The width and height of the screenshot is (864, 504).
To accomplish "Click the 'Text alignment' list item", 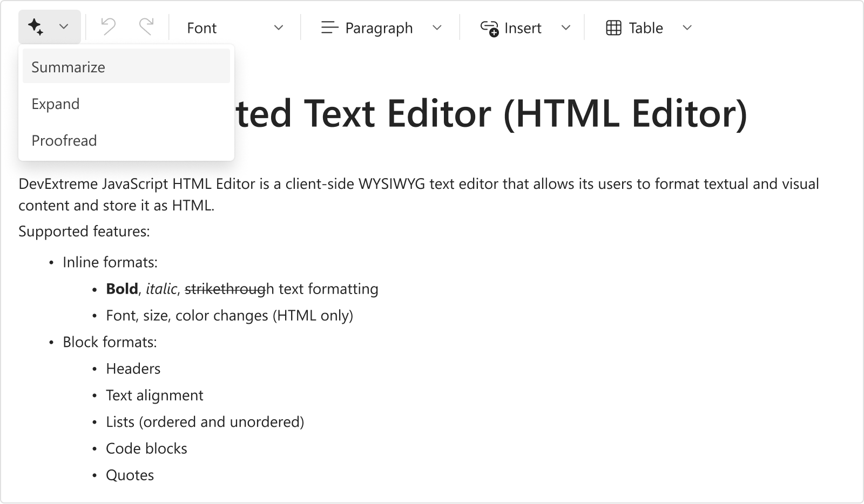I will [154, 396].
